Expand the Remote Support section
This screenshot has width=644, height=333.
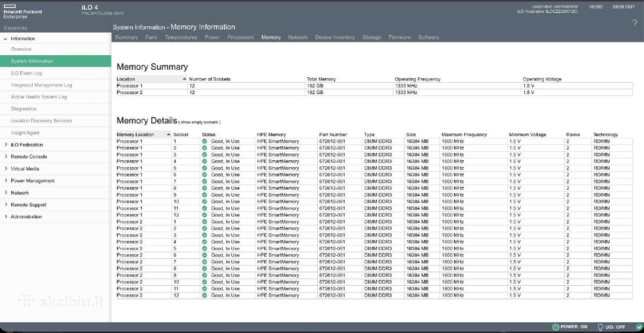pyautogui.click(x=5, y=205)
